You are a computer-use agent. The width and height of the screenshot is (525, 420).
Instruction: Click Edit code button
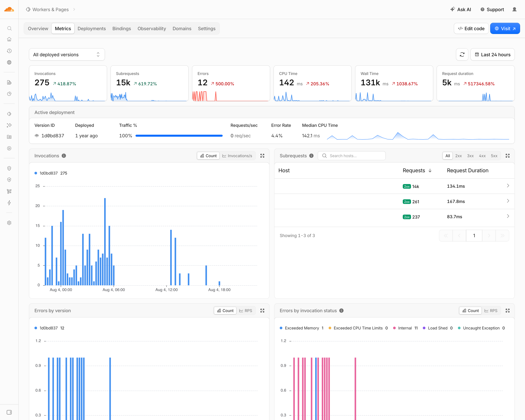coord(471,29)
